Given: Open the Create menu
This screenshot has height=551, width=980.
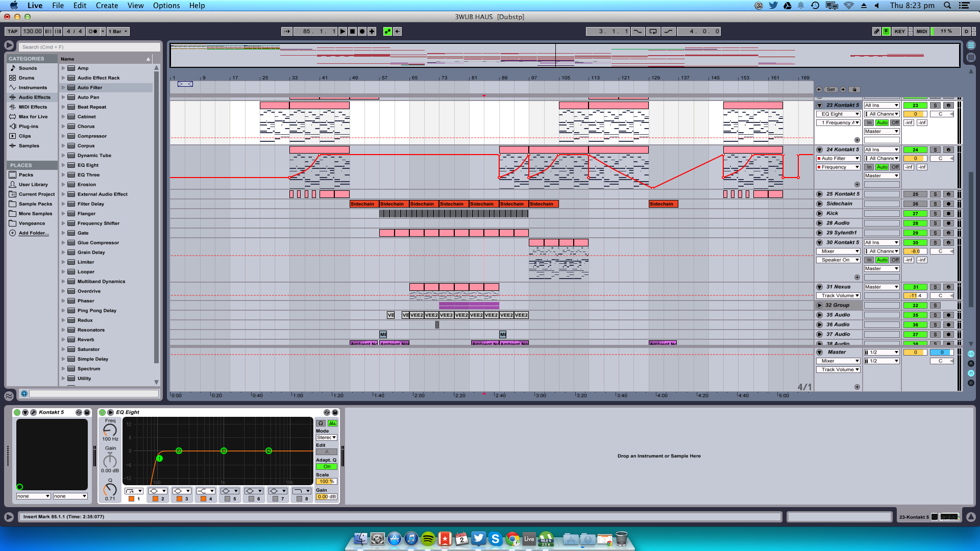Looking at the screenshot, I should (x=107, y=6).
